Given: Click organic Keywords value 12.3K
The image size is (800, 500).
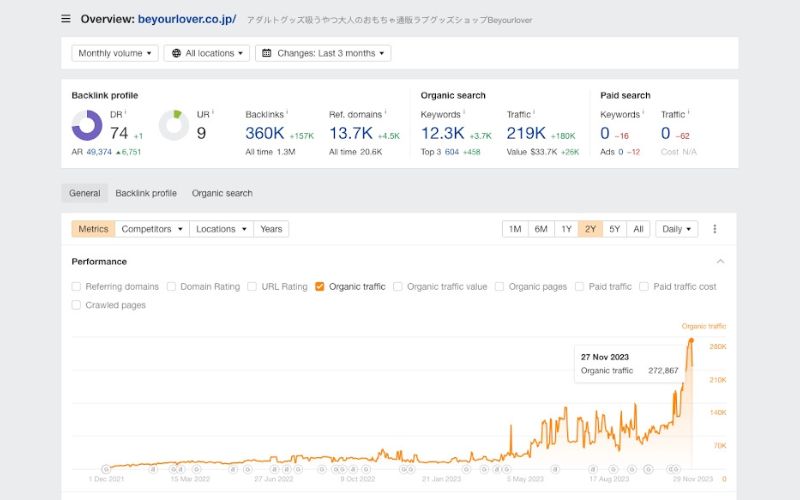Looking at the screenshot, I should [442, 133].
